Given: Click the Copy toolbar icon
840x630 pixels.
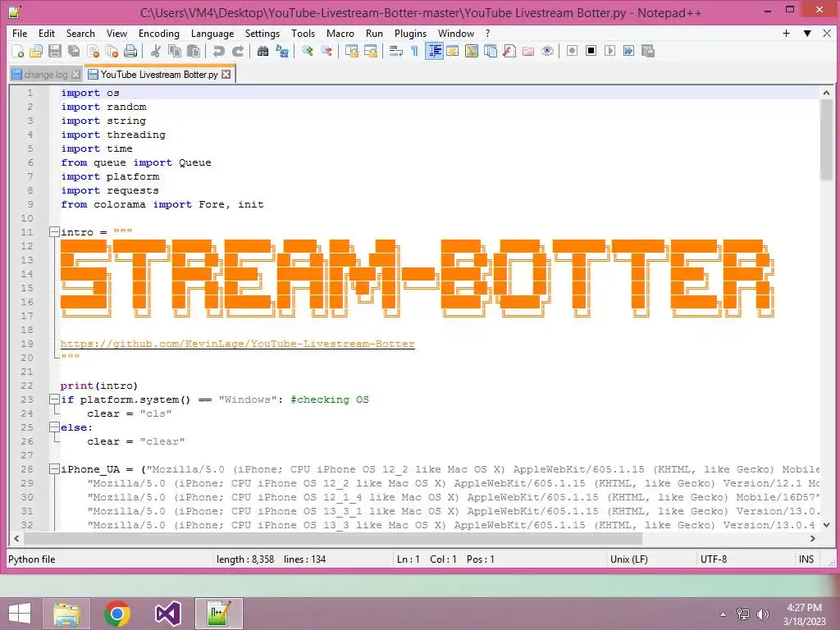Looking at the screenshot, I should (174, 51).
